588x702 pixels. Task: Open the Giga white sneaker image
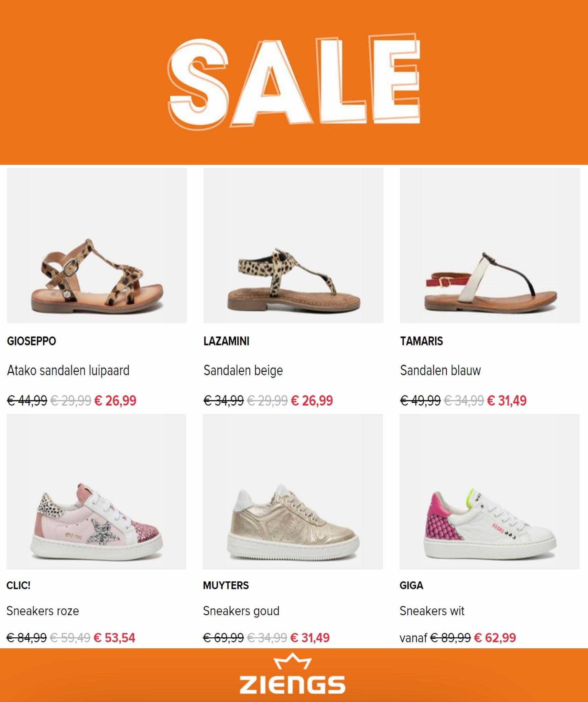pyautogui.click(x=490, y=491)
